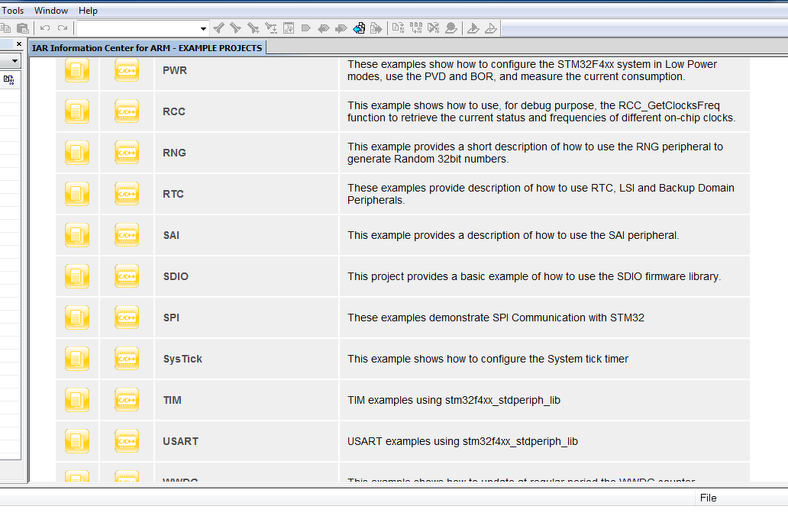Click the Paste toolbar icon
This screenshot has height=532, width=788.
(22, 28)
